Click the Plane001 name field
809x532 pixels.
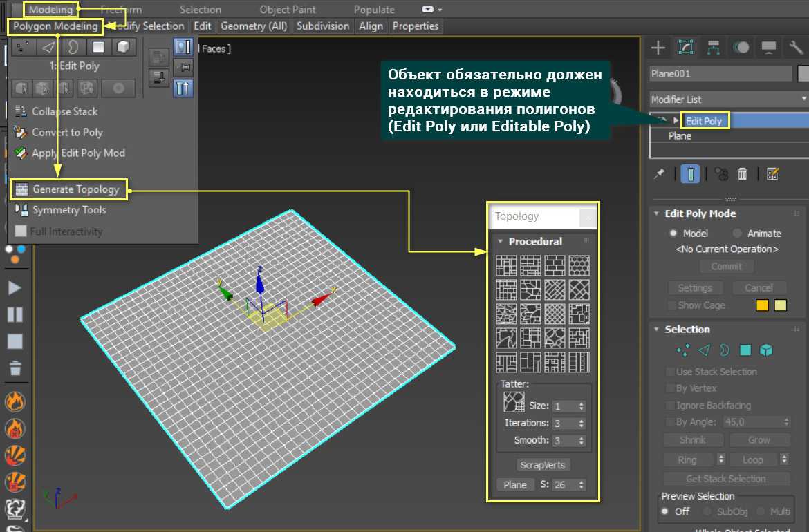pos(720,73)
